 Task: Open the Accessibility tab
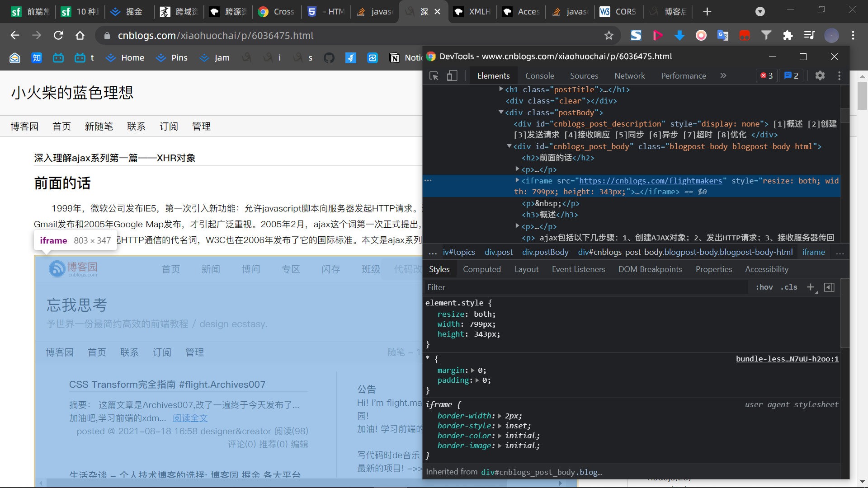766,269
